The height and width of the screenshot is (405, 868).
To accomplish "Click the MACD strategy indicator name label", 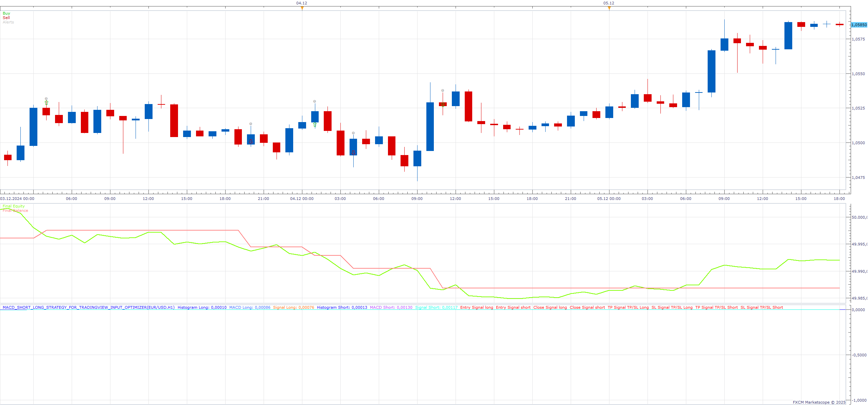I will tap(88, 307).
